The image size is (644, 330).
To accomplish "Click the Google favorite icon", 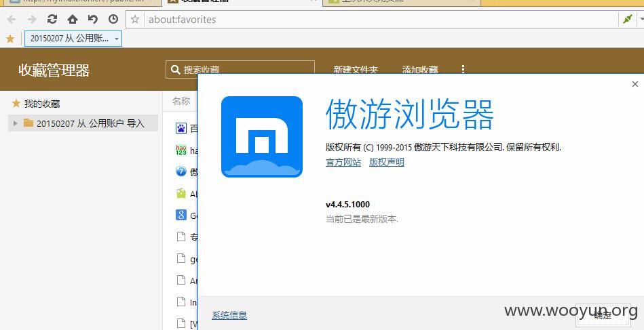I will point(181,215).
